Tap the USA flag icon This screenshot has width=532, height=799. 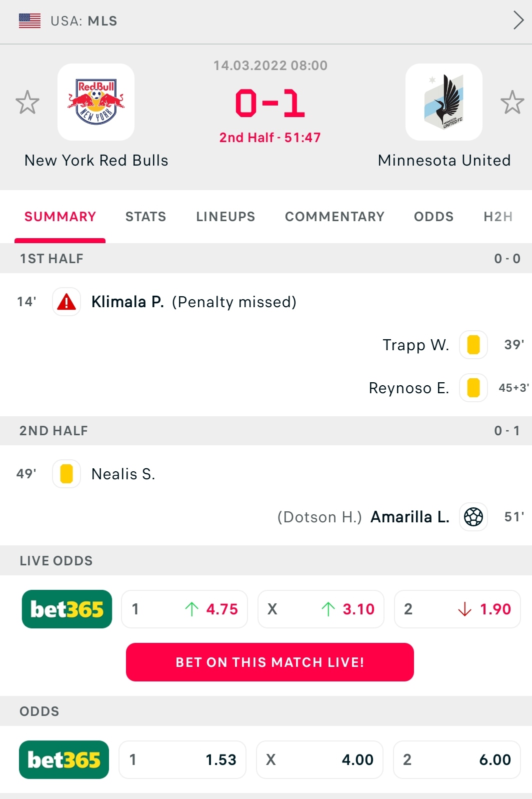29,21
